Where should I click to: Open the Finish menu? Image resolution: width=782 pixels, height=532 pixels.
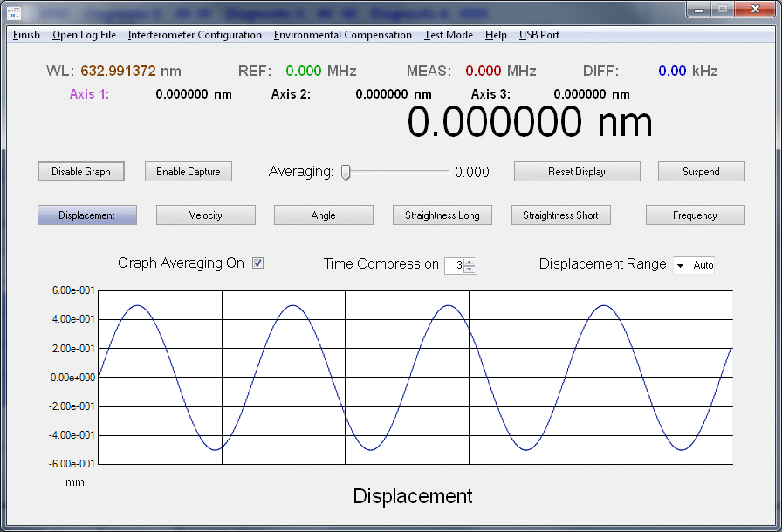(26, 35)
